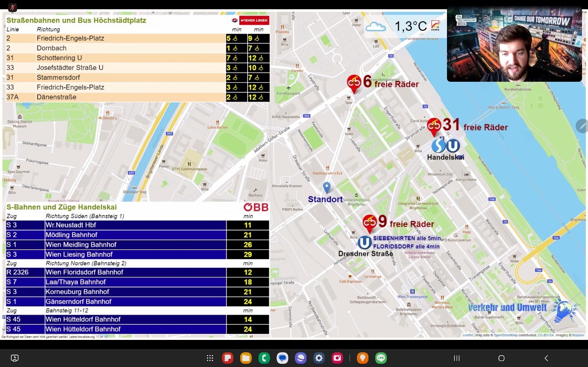Viewport: 588px width, 367px height.
Task: Select line 2 Dornbach row
Action: point(138,48)
